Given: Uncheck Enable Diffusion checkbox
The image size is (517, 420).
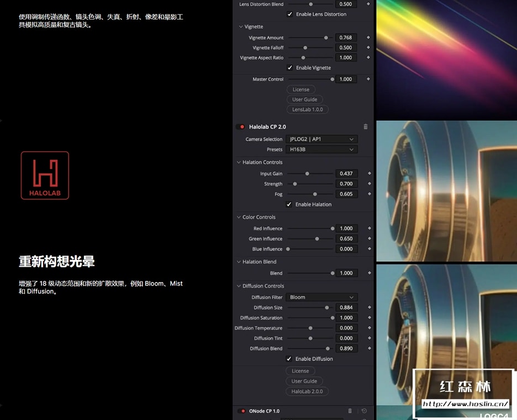Looking at the screenshot, I should click(x=289, y=359).
